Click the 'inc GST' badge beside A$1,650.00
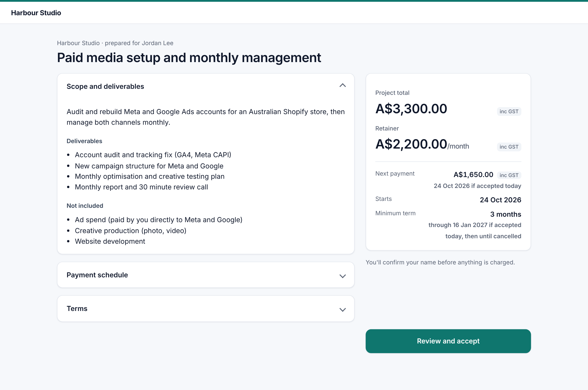This screenshot has height=390, width=588. [509, 175]
